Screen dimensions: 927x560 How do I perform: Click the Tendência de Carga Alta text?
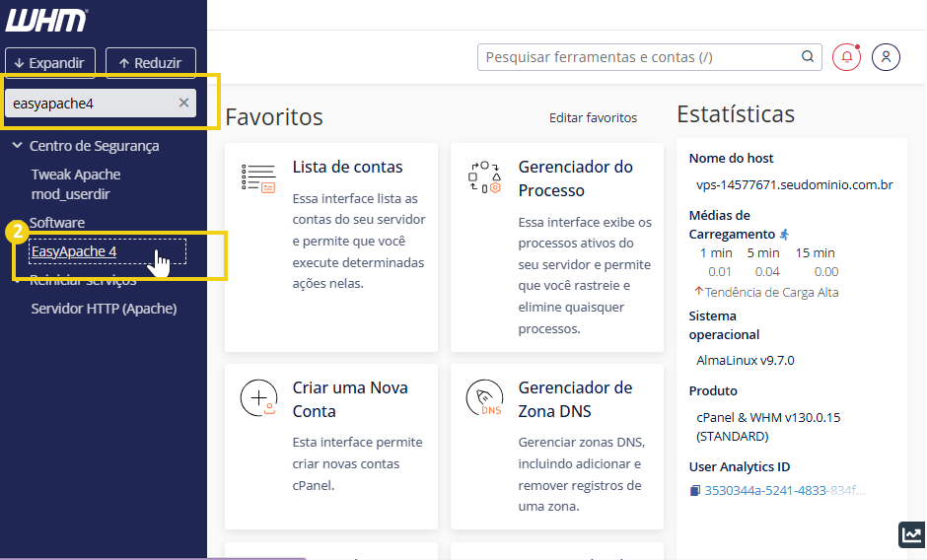click(x=771, y=292)
